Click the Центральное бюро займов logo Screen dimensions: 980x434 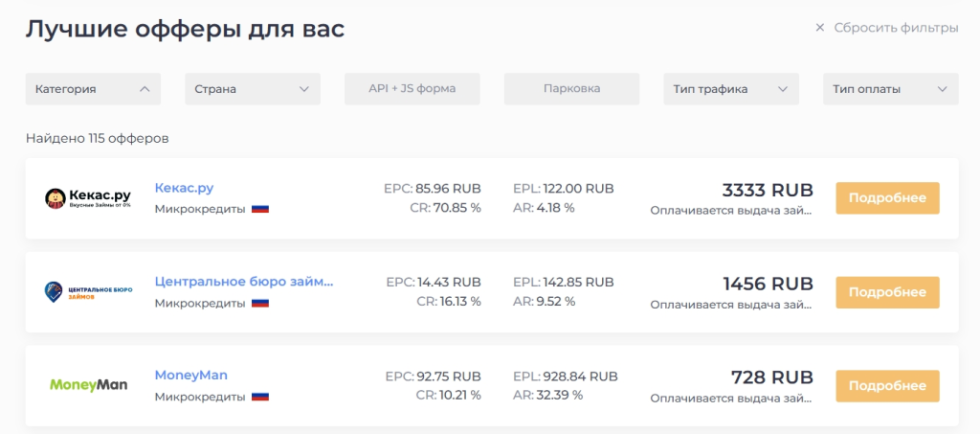point(88,292)
